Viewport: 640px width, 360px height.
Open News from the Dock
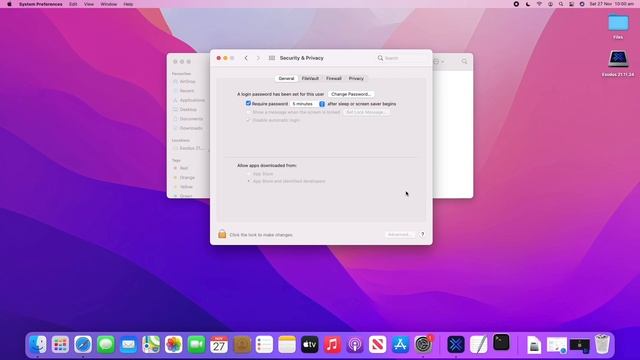(x=378, y=344)
